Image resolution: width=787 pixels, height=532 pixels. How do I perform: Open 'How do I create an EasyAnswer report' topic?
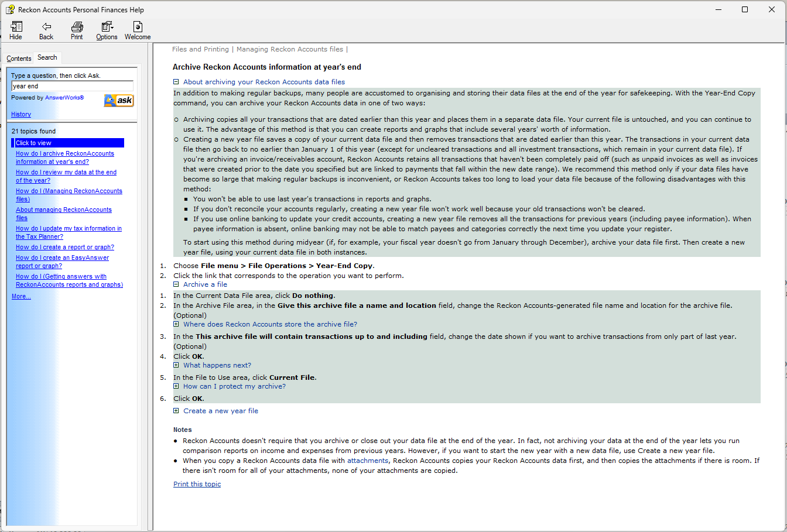tap(62, 262)
